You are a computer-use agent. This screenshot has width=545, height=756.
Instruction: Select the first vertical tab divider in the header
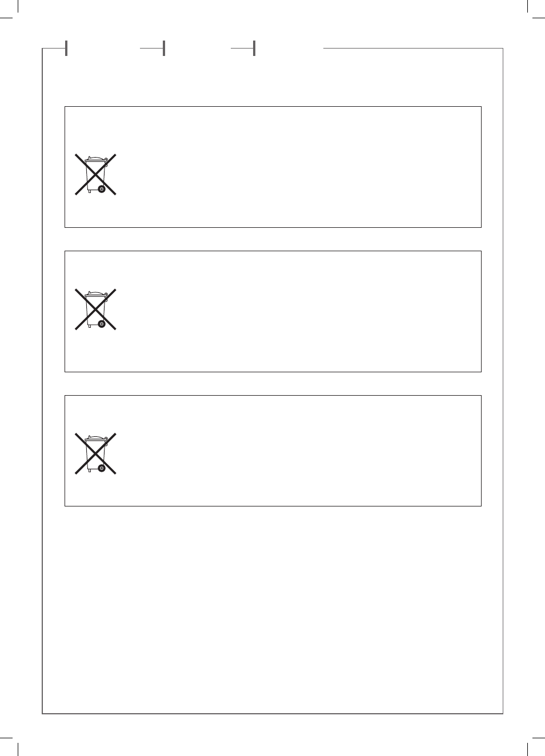point(66,49)
